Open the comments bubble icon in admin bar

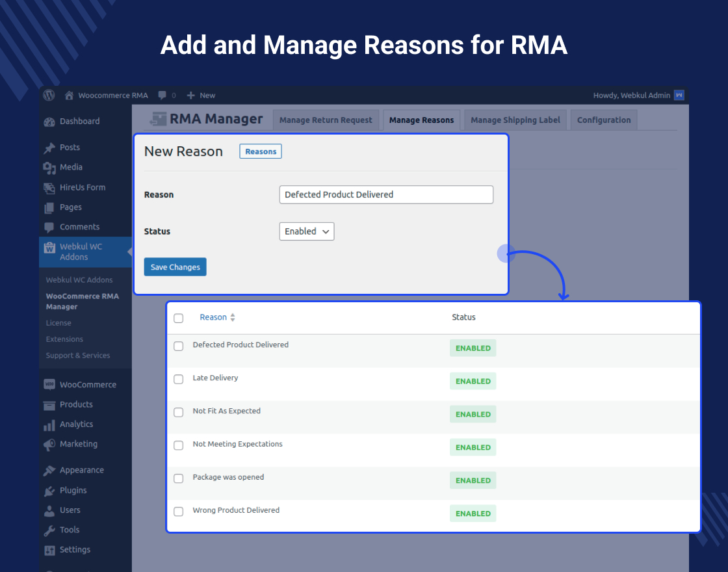(x=162, y=95)
